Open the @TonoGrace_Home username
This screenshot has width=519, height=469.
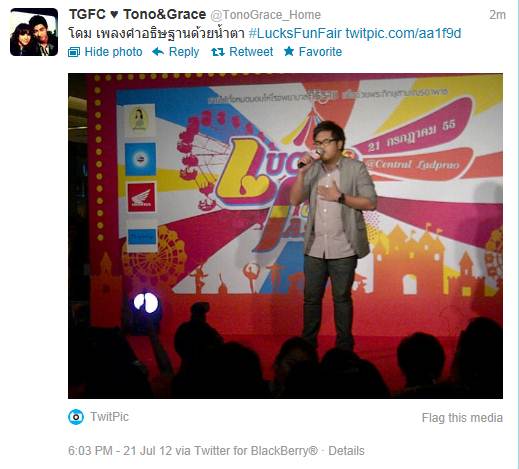pos(265,15)
